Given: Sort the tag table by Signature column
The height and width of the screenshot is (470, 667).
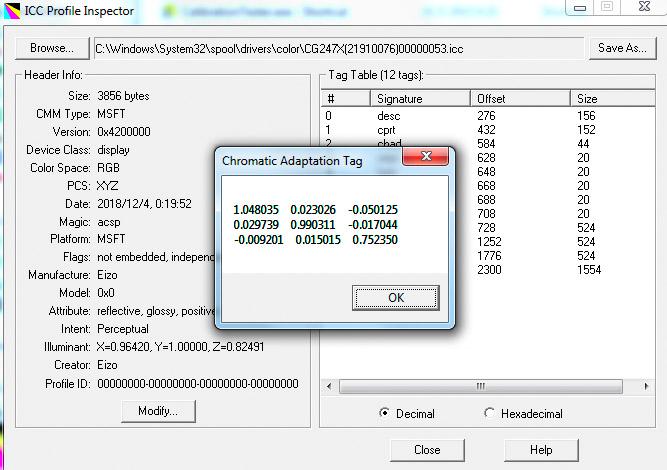Looking at the screenshot, I should click(x=420, y=98).
